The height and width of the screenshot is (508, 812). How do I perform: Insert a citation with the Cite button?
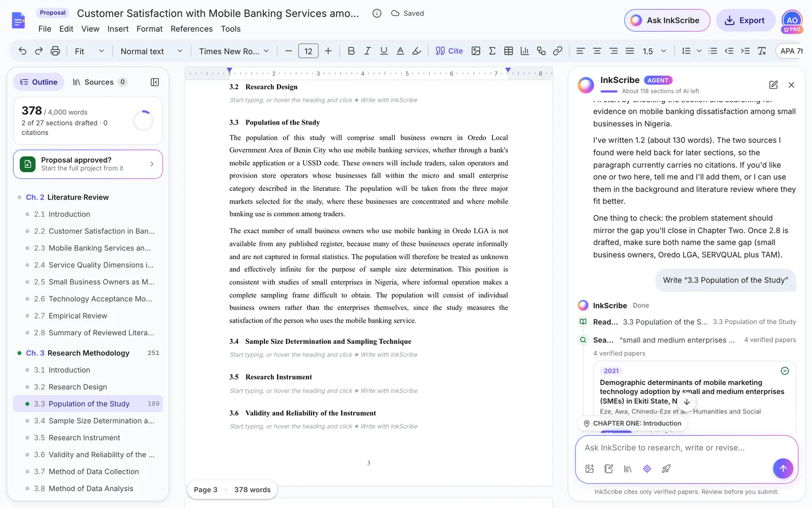click(x=449, y=51)
